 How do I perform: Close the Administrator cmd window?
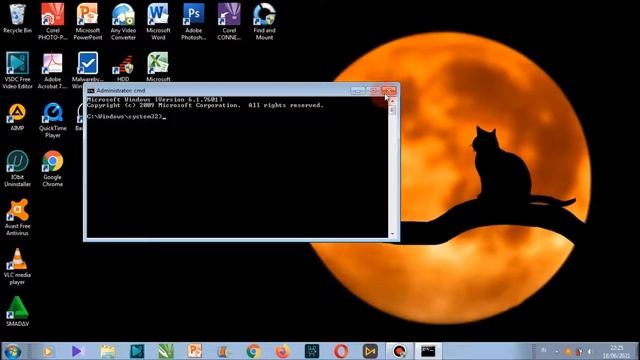click(x=389, y=90)
